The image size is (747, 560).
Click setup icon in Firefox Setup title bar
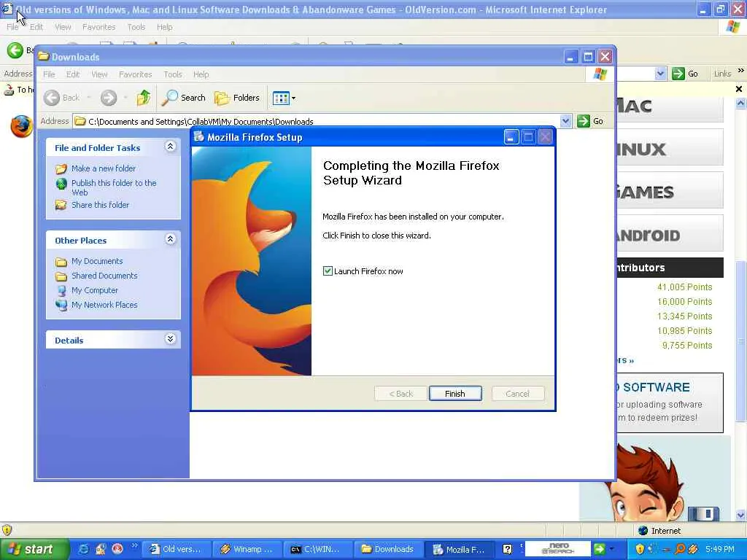198,136
